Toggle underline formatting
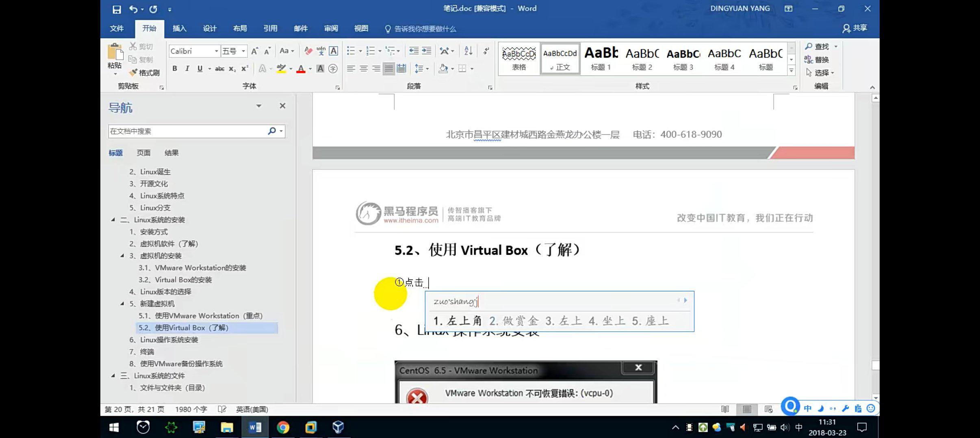This screenshot has height=438, width=980. [199, 69]
